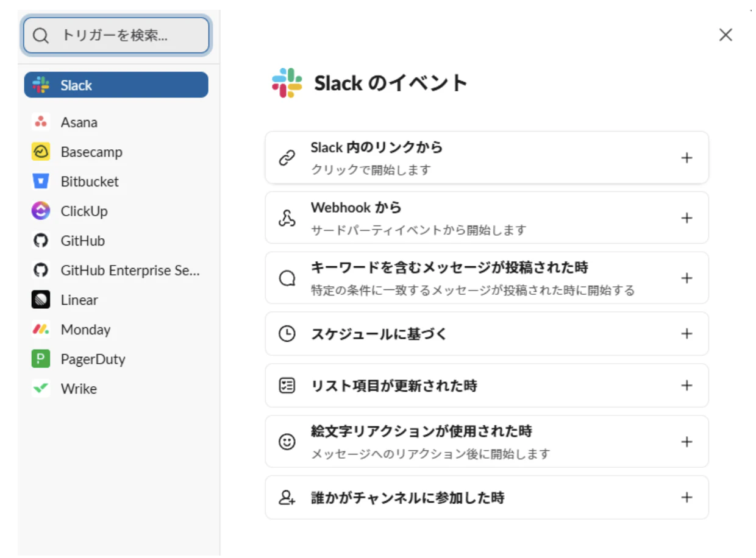The width and height of the screenshot is (756, 558).
Task: Click the smiley emoji reaction icon
Action: [287, 442]
